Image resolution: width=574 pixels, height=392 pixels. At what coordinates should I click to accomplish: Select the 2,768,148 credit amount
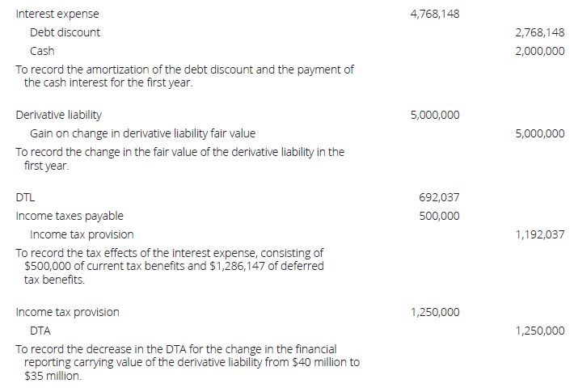539,32
